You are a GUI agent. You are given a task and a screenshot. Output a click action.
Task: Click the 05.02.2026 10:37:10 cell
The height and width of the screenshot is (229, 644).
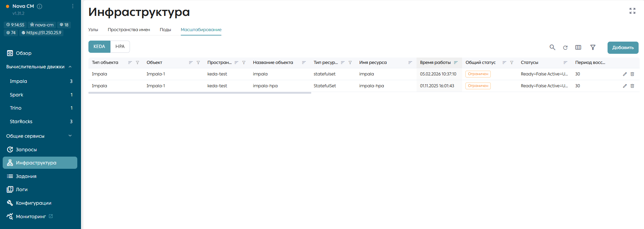[438, 74]
